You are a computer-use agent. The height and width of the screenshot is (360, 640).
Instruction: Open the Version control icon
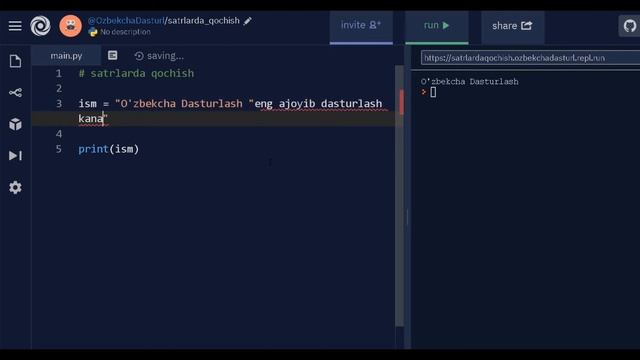click(x=16, y=93)
